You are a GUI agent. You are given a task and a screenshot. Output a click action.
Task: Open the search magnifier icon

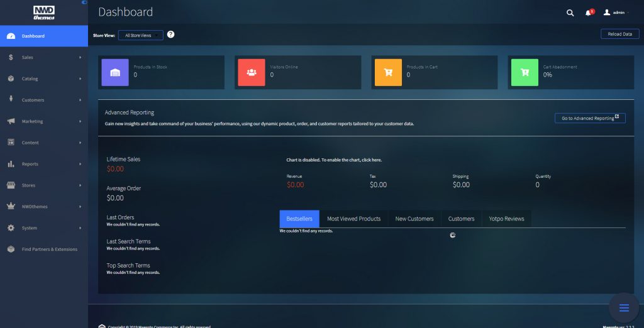coord(570,13)
